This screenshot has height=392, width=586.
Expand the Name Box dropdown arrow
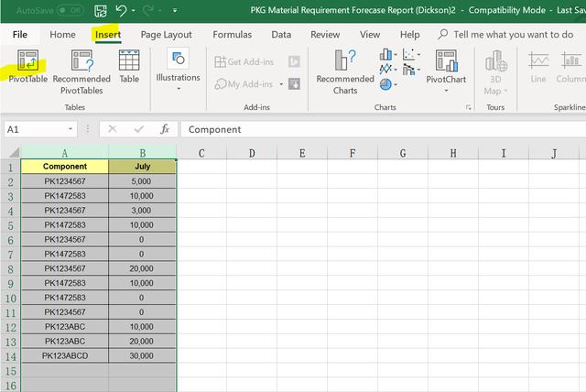(x=71, y=129)
